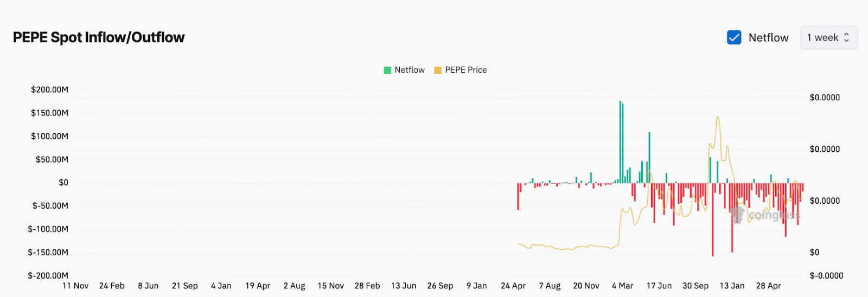Click the Netflow label beside the checkbox
This screenshot has width=868, height=297.
pyautogui.click(x=768, y=37)
